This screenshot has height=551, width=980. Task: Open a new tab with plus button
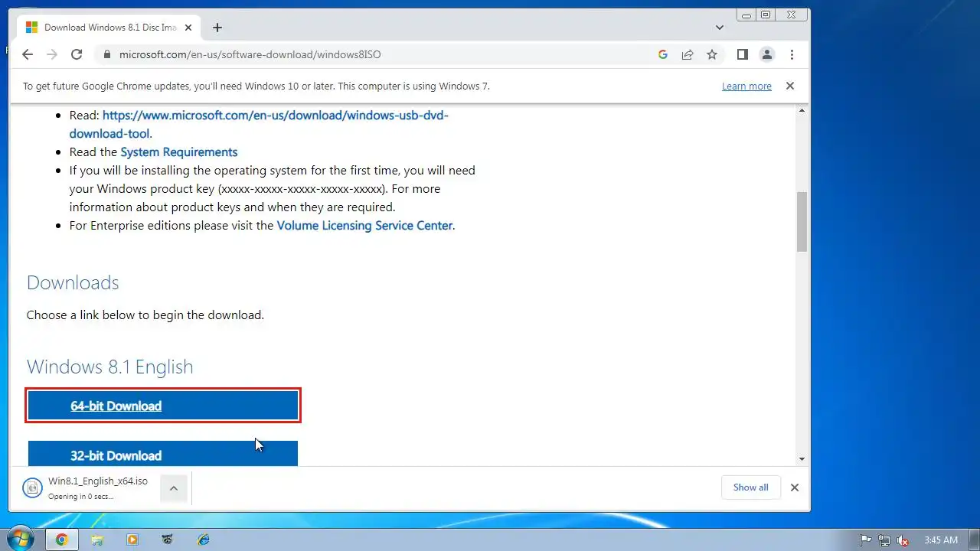coord(217,28)
